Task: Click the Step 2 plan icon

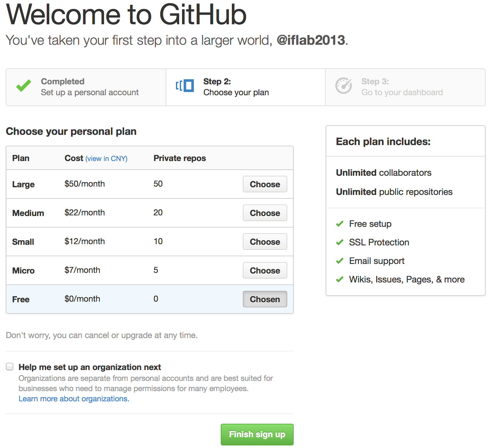Action: point(185,86)
